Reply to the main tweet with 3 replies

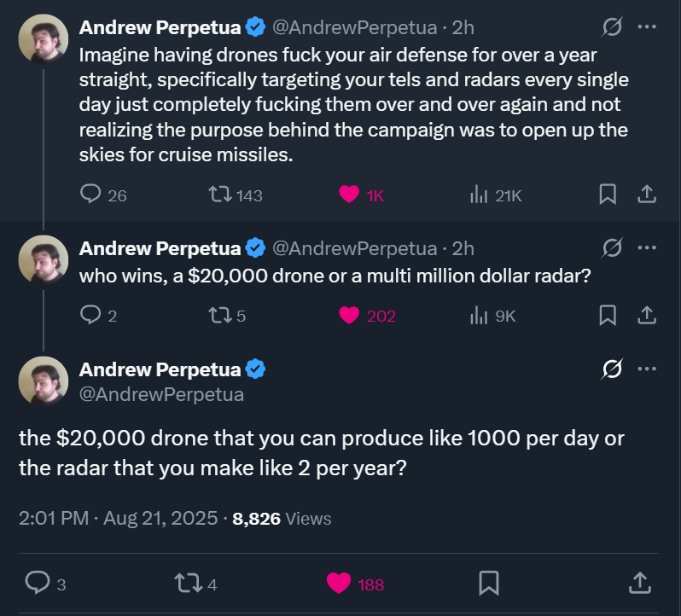point(38,584)
